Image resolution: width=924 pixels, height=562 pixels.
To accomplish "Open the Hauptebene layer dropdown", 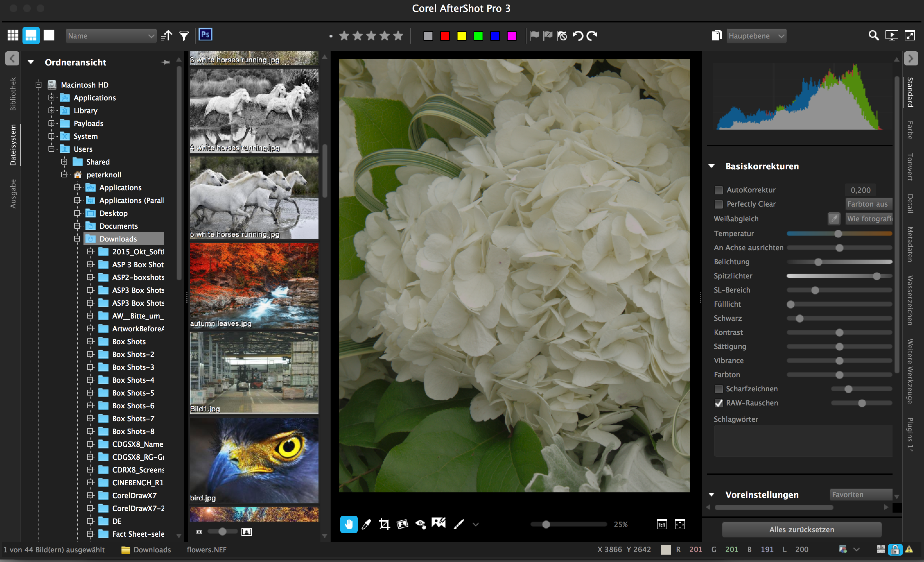I will point(756,36).
